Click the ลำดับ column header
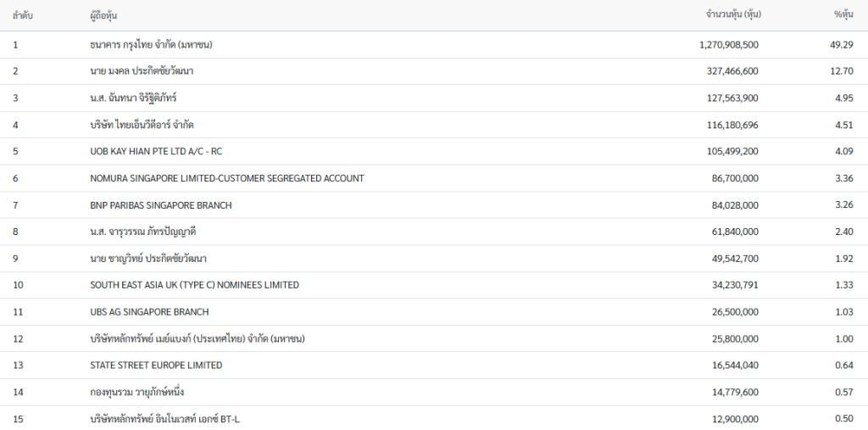This screenshot has height=430, width=868. coord(23,15)
